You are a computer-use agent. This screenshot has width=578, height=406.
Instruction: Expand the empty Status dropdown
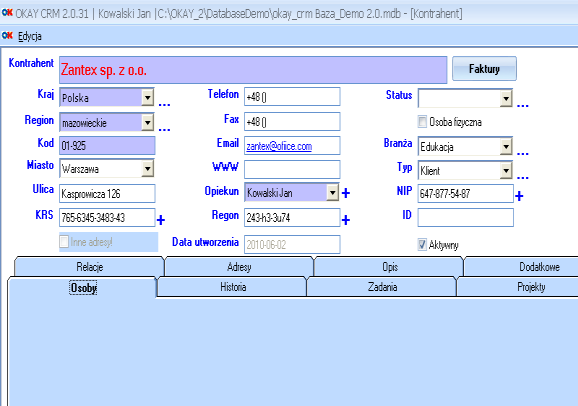pos(506,98)
